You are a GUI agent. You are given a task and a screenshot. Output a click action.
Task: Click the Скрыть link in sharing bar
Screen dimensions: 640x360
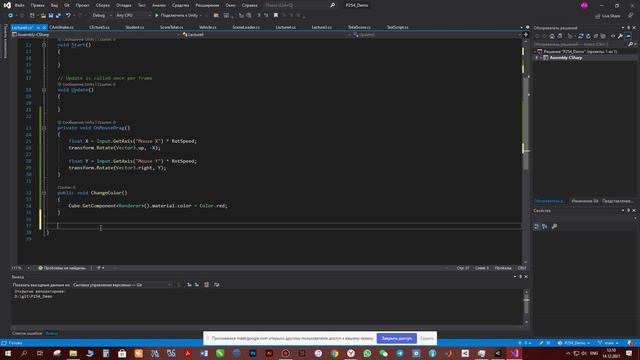tap(427, 338)
